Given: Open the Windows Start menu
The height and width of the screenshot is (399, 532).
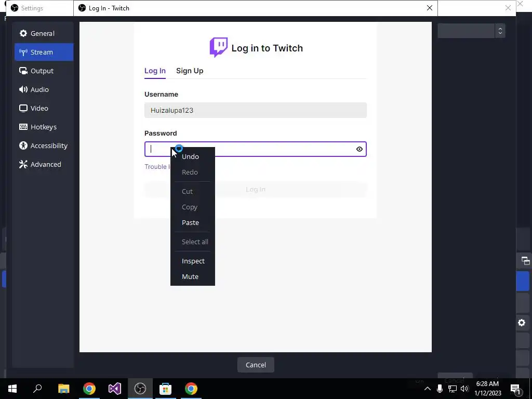Looking at the screenshot, I should click(12, 389).
